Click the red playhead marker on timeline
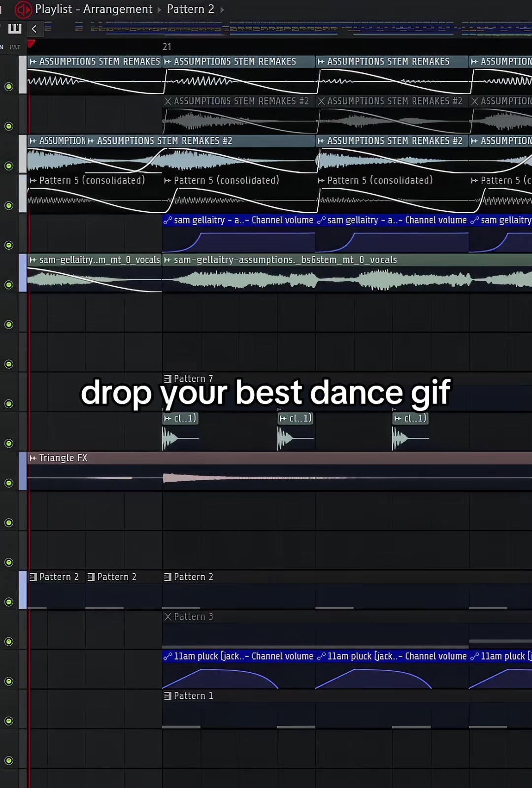 tap(31, 44)
